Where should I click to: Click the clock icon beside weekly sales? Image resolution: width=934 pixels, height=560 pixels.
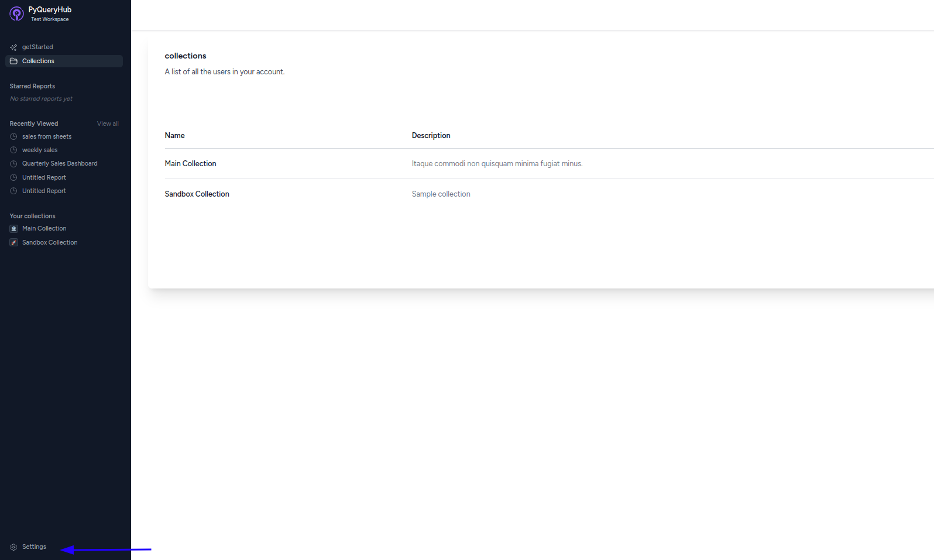13,150
